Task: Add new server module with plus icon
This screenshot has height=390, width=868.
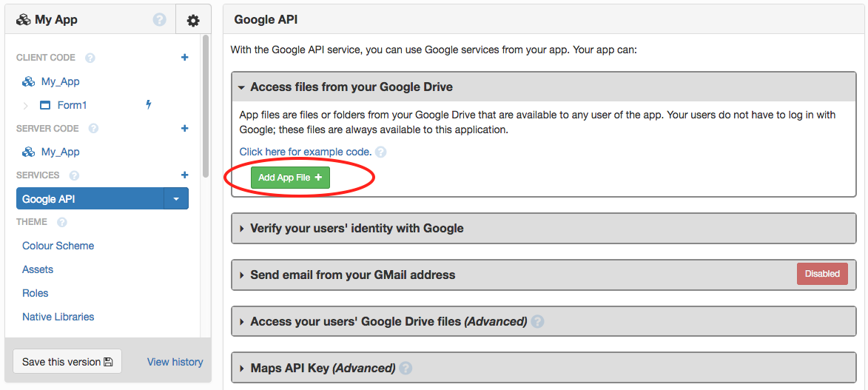Action: coord(185,128)
